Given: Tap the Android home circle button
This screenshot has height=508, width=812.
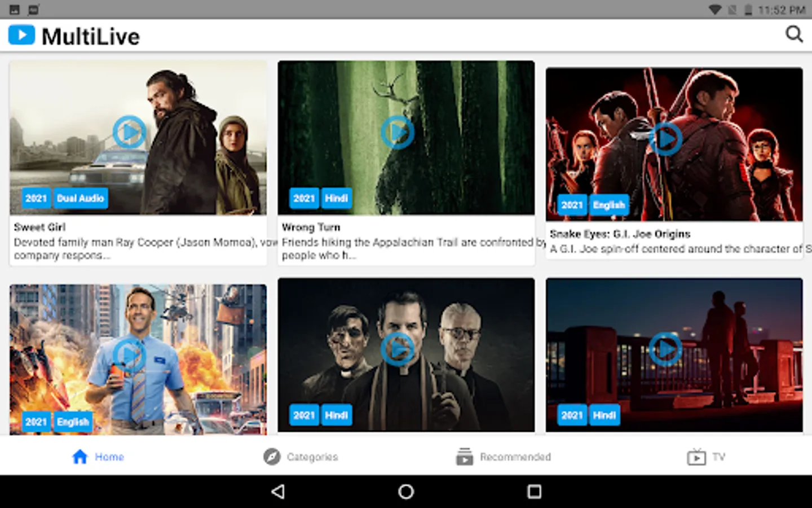Looking at the screenshot, I should coord(406,492).
